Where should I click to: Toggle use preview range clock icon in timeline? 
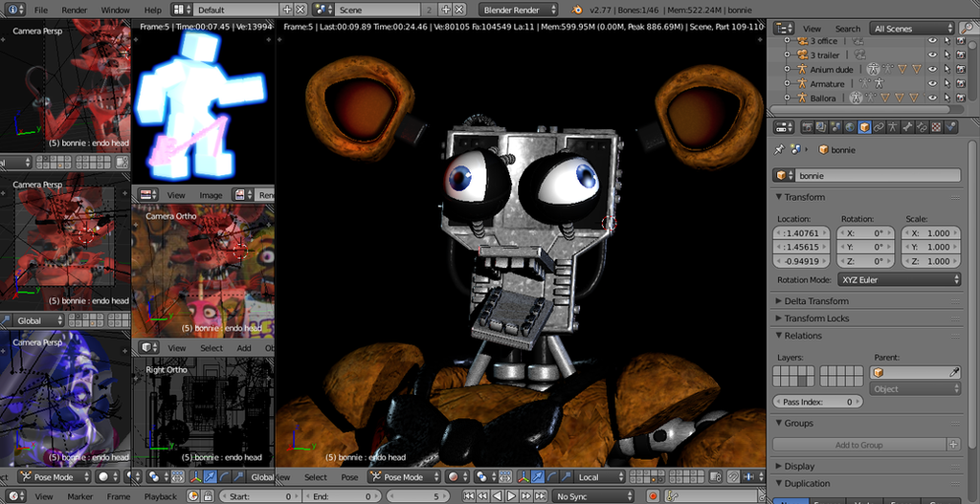192,496
